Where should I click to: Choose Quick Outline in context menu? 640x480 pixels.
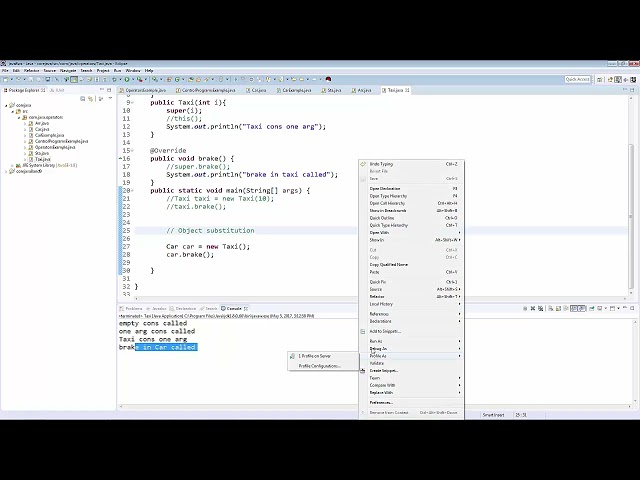coord(411,218)
